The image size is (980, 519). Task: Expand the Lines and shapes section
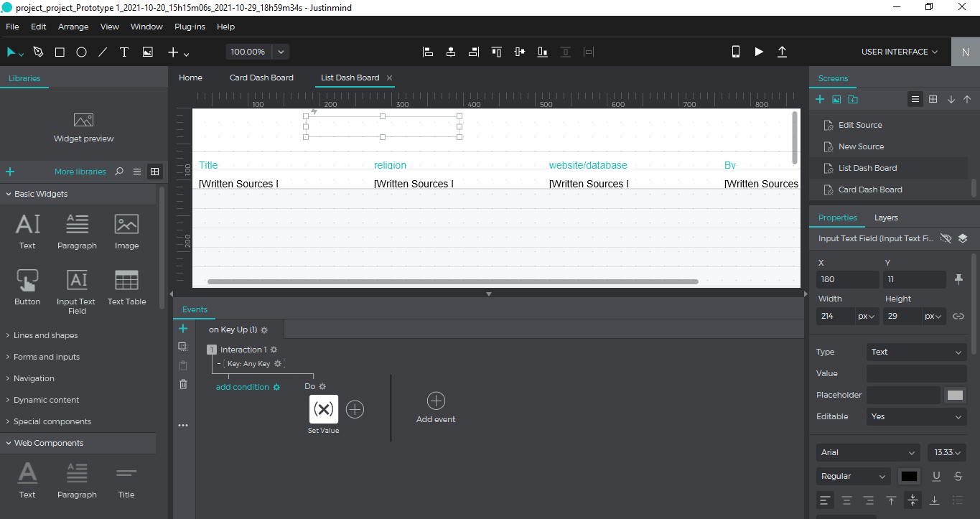click(x=45, y=335)
